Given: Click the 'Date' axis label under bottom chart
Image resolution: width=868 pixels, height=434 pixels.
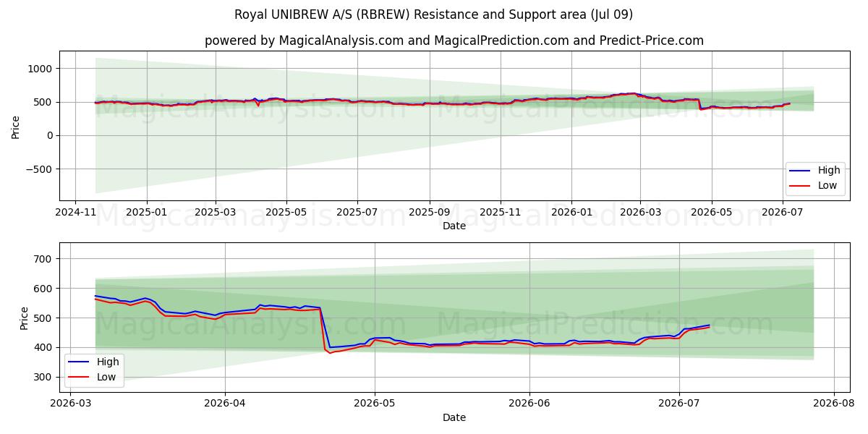Looking at the screenshot, I should (454, 417).
